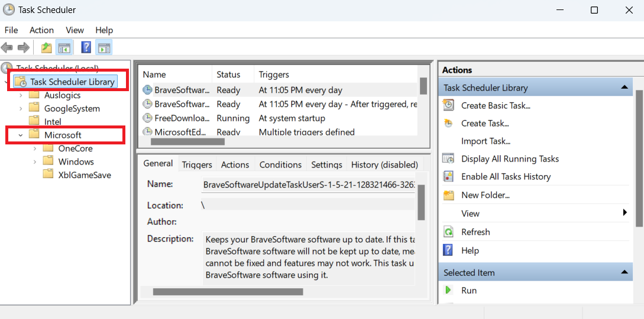
Task: Click the green Run arrow icon
Action: pyautogui.click(x=448, y=290)
